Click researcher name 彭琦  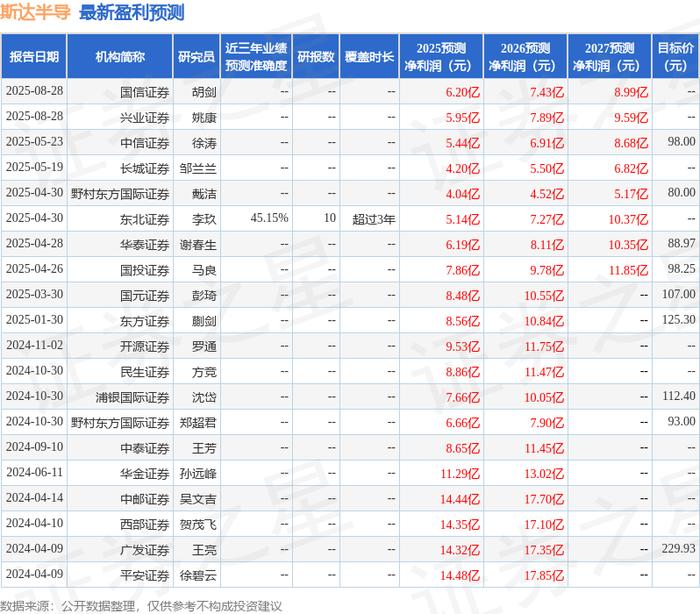click(x=204, y=296)
